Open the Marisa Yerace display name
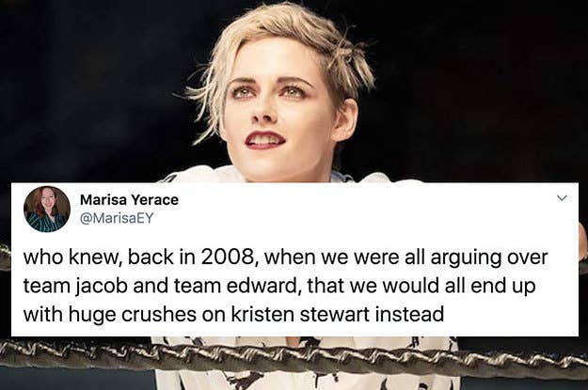 (130, 199)
